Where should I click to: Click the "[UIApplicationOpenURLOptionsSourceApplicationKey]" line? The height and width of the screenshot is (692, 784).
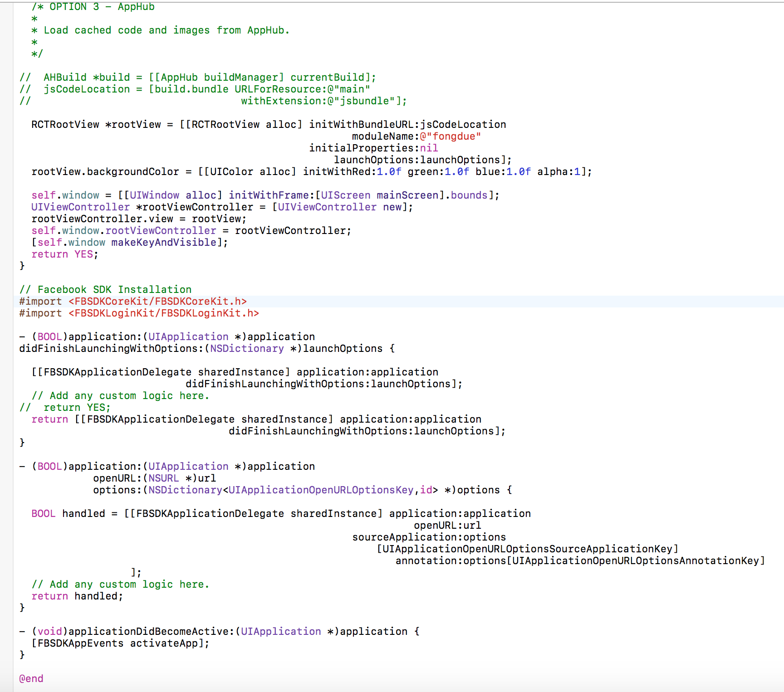tap(528, 549)
